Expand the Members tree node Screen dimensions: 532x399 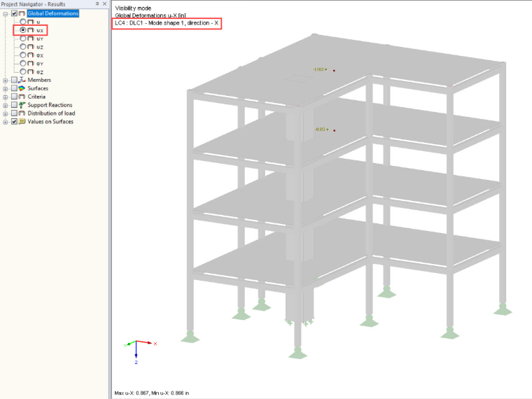click(6, 80)
